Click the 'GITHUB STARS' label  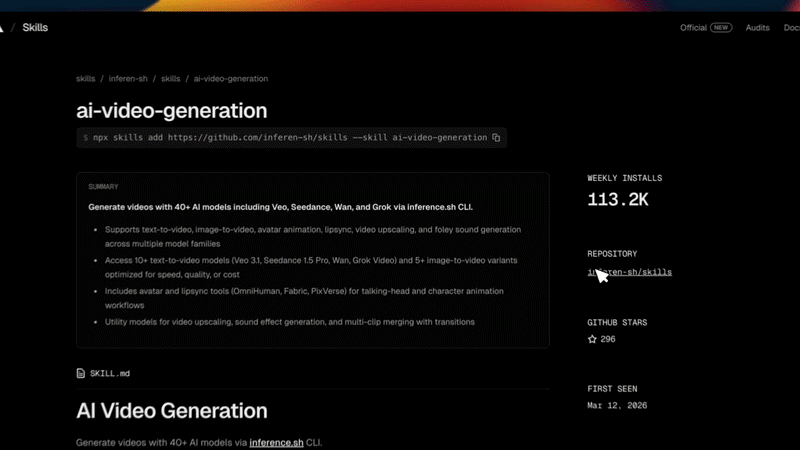617,322
